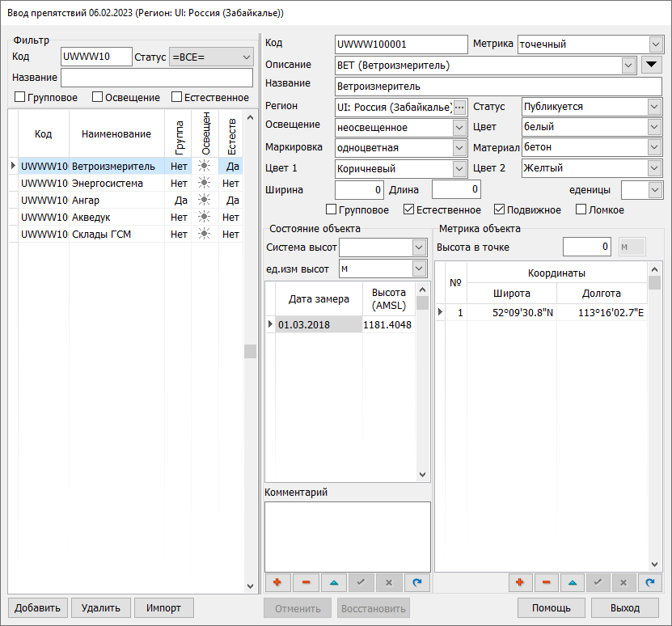Expand the Материал dropdown set to бетон
Image resolution: width=672 pixels, height=626 pixels.
pos(654,147)
